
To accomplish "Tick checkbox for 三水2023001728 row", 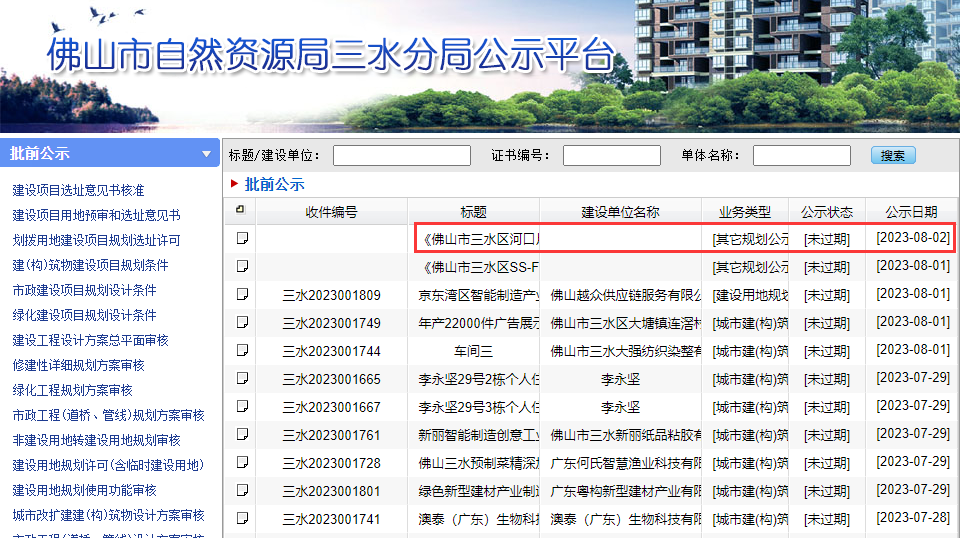I will tap(243, 462).
